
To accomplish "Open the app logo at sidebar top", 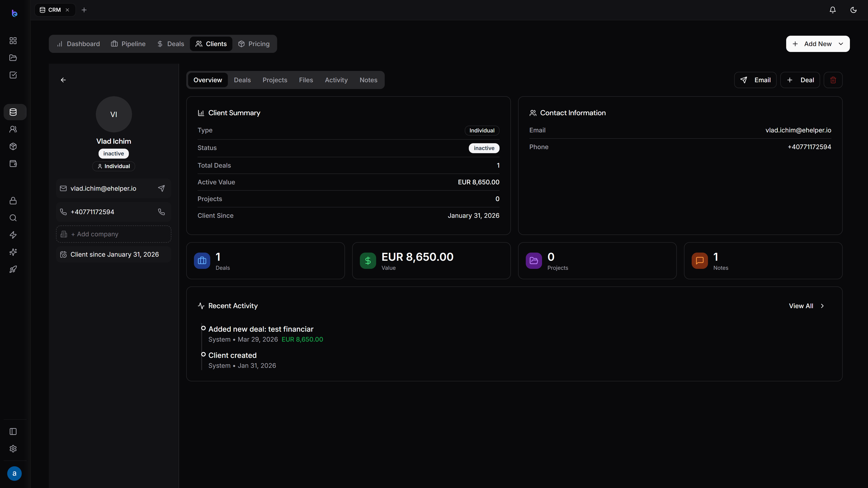I will click(x=14, y=13).
